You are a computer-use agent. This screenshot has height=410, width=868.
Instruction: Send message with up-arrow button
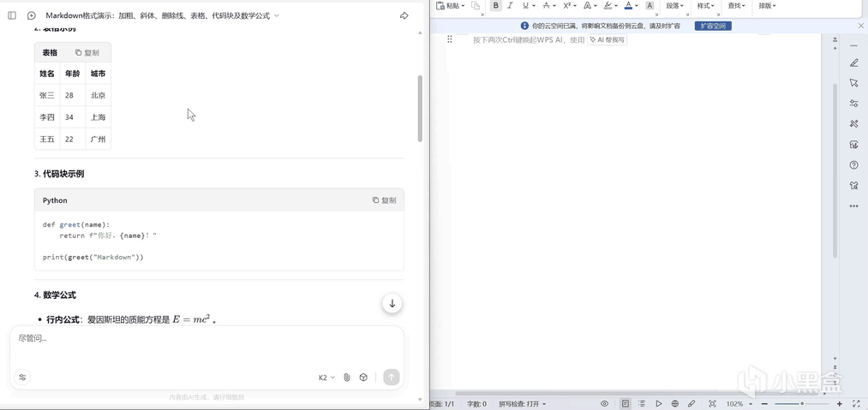click(392, 377)
